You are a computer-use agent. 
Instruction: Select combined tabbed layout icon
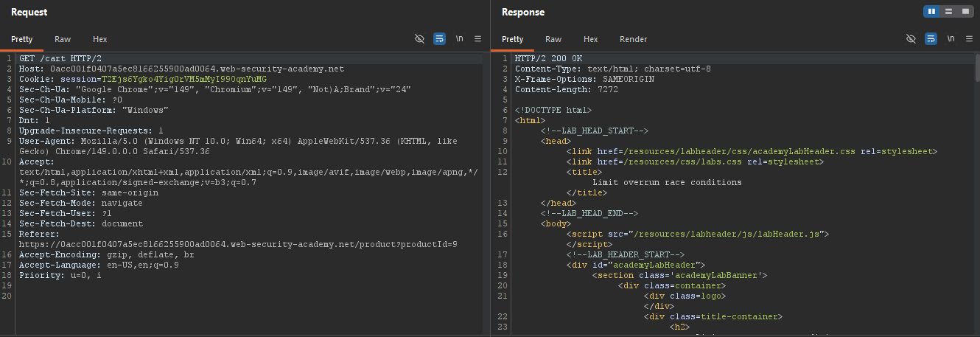click(x=964, y=12)
